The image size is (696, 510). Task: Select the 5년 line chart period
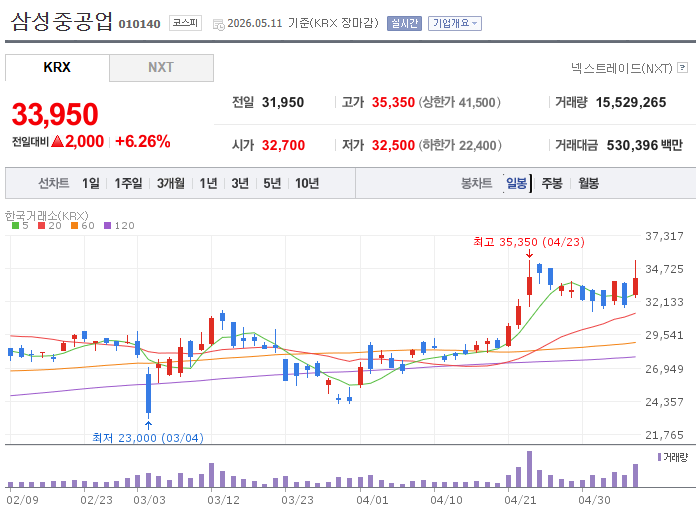(272, 183)
